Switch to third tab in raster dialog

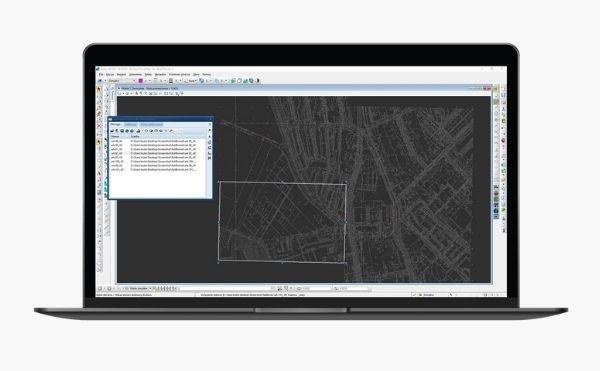(x=151, y=124)
